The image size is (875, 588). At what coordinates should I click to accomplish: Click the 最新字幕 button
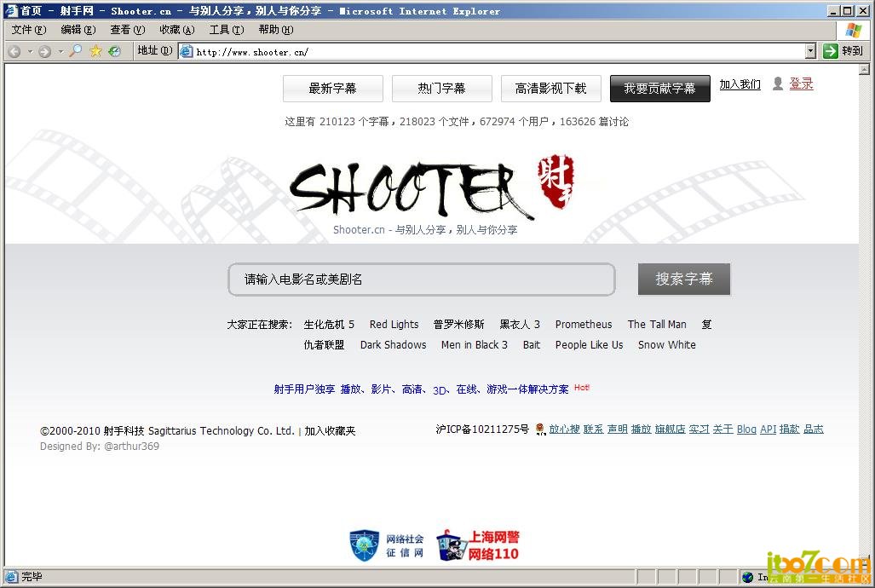click(x=332, y=89)
